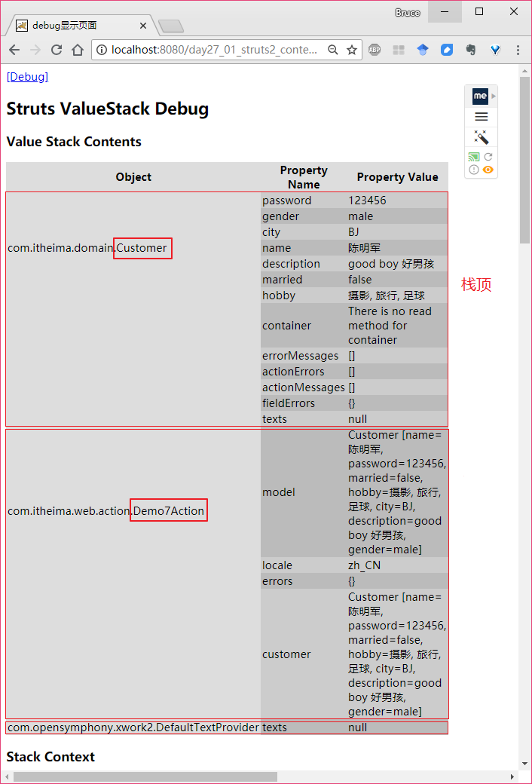Viewport: 532px width, 784px height.
Task: Click the 'errors' property name
Action: click(x=277, y=581)
